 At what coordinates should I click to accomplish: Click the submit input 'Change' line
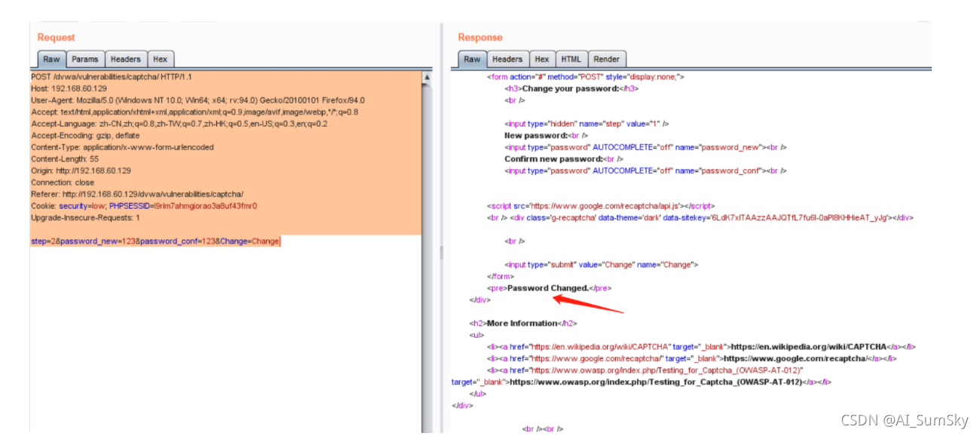(602, 265)
